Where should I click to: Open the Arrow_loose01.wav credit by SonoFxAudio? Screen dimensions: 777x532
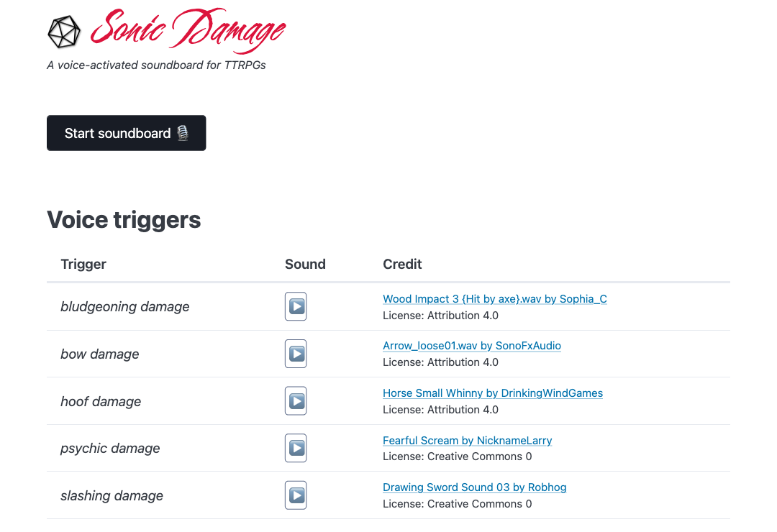tap(472, 345)
